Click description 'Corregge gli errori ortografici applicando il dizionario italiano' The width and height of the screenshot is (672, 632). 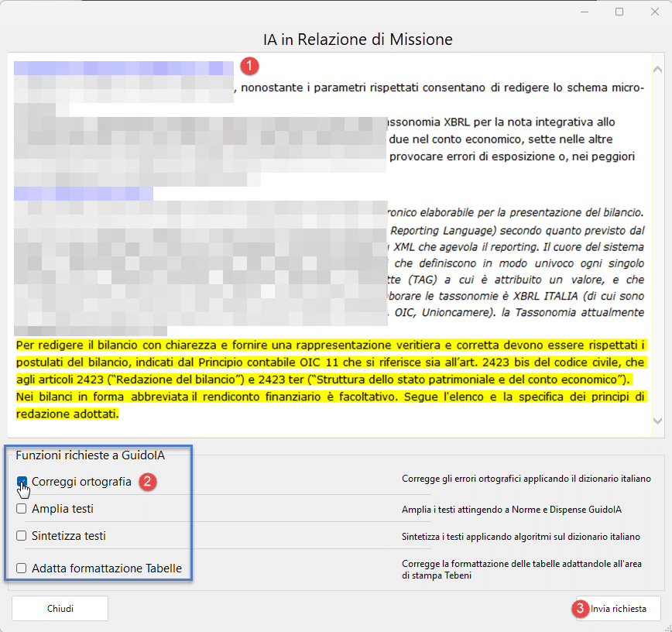pyautogui.click(x=526, y=479)
